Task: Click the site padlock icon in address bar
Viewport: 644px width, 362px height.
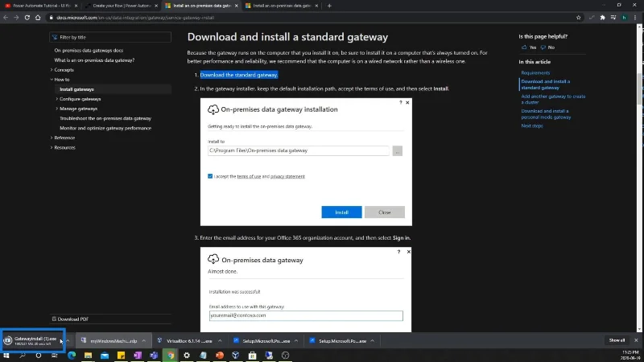Action: coord(51,18)
